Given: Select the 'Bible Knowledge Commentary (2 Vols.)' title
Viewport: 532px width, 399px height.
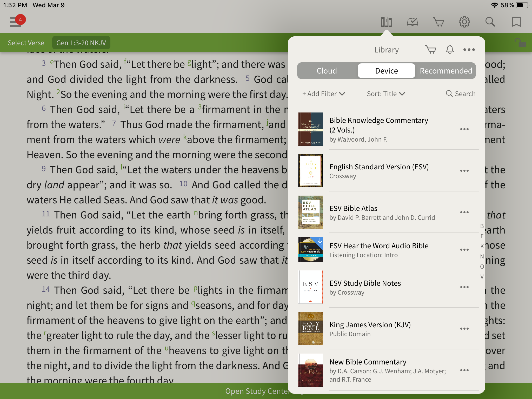Looking at the screenshot, I should click(x=379, y=125).
